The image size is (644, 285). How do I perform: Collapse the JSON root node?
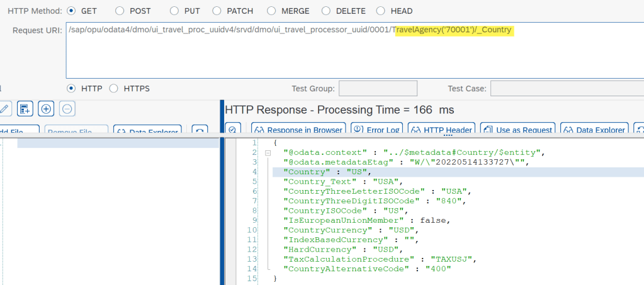click(268, 153)
